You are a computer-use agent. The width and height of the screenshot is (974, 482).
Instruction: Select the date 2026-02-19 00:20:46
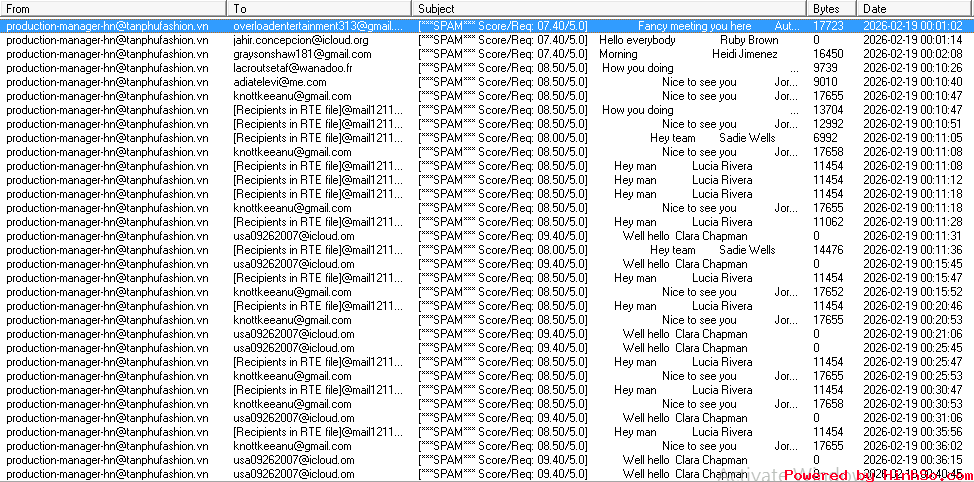coord(913,306)
